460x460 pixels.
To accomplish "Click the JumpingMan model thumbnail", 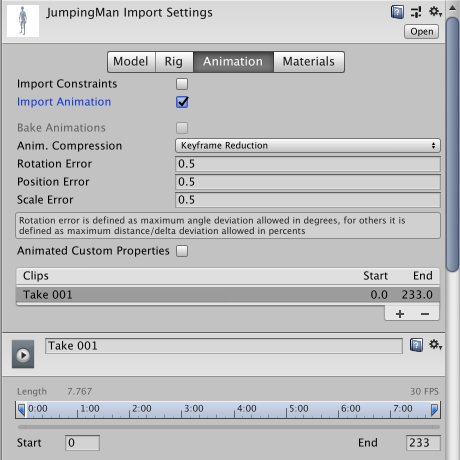I will tap(23, 21).
